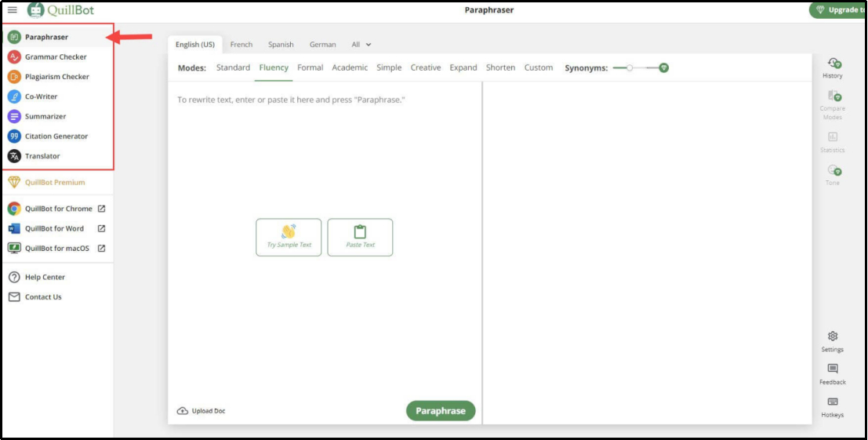Image resolution: width=868 pixels, height=440 pixels.
Task: Open the Summarizer tool
Action: [45, 117]
